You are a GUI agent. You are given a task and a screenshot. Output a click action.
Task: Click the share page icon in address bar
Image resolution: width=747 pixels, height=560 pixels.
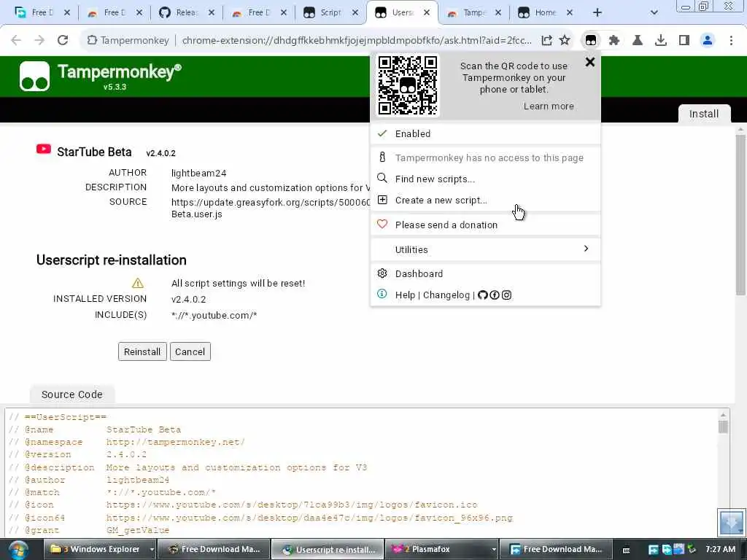point(546,41)
